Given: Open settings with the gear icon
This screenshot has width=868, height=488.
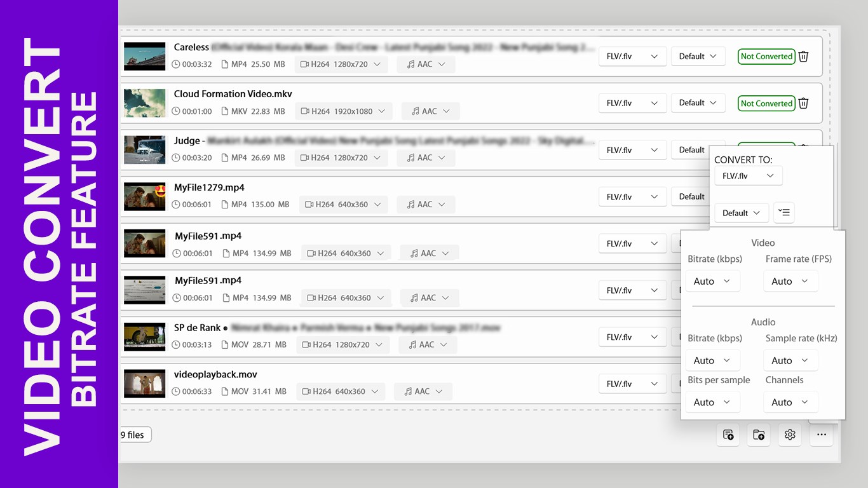Looking at the screenshot, I should pyautogui.click(x=790, y=435).
